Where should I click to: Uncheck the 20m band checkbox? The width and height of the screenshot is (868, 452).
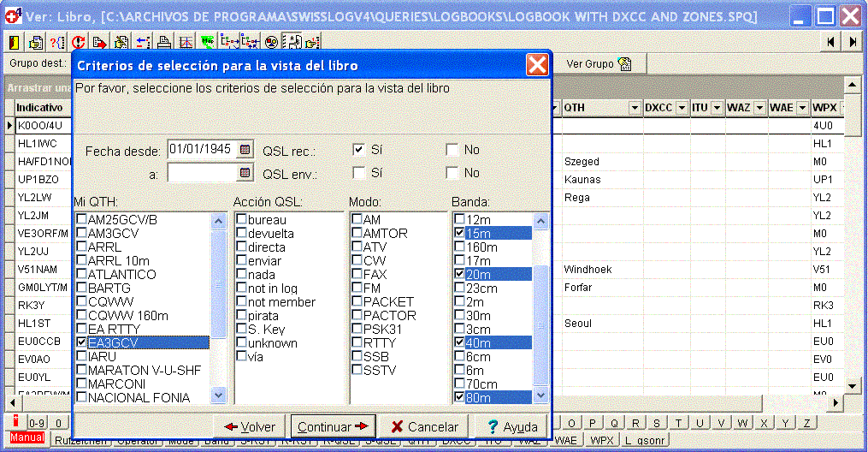click(x=460, y=274)
